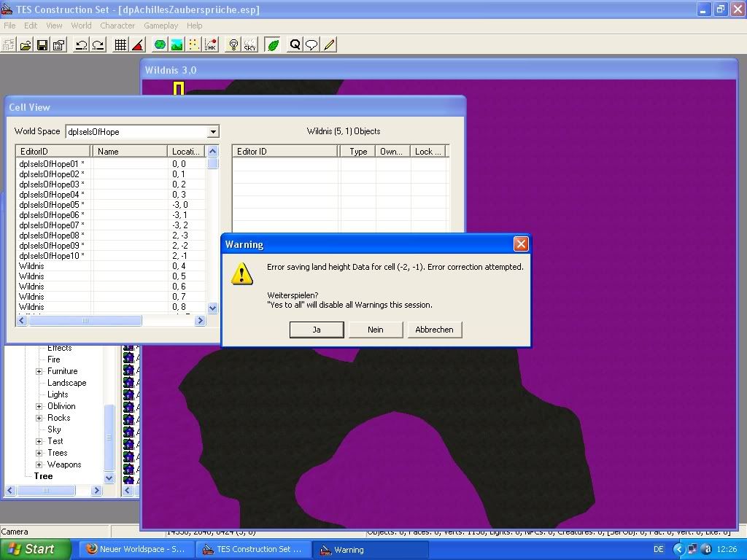Open landscape editing tool icon
The width and height of the screenshot is (747, 560).
177,44
